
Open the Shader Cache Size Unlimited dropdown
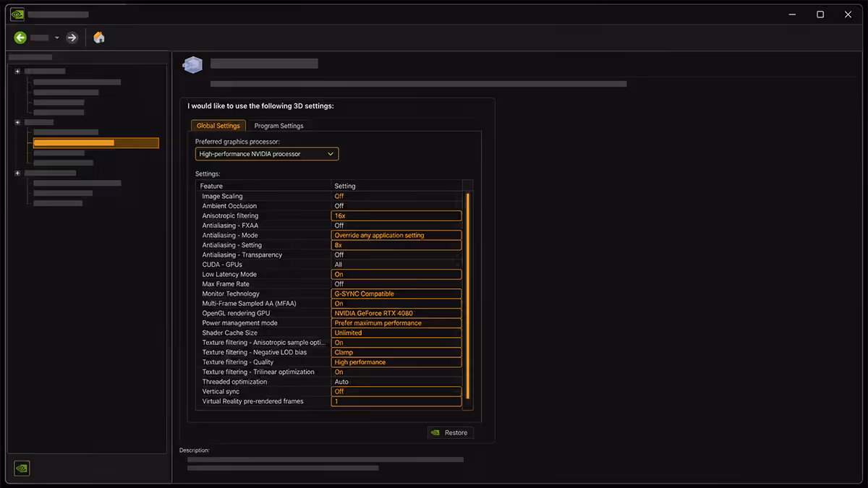pyautogui.click(x=396, y=333)
